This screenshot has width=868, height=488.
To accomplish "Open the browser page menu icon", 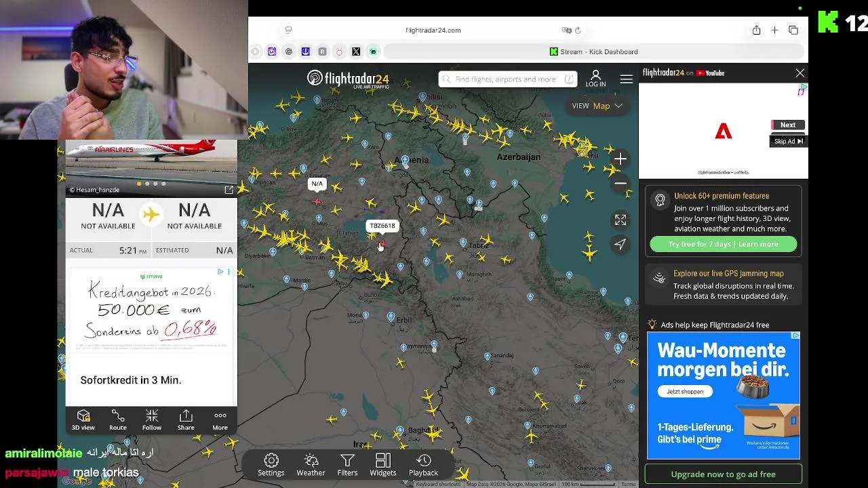I will (x=288, y=30).
